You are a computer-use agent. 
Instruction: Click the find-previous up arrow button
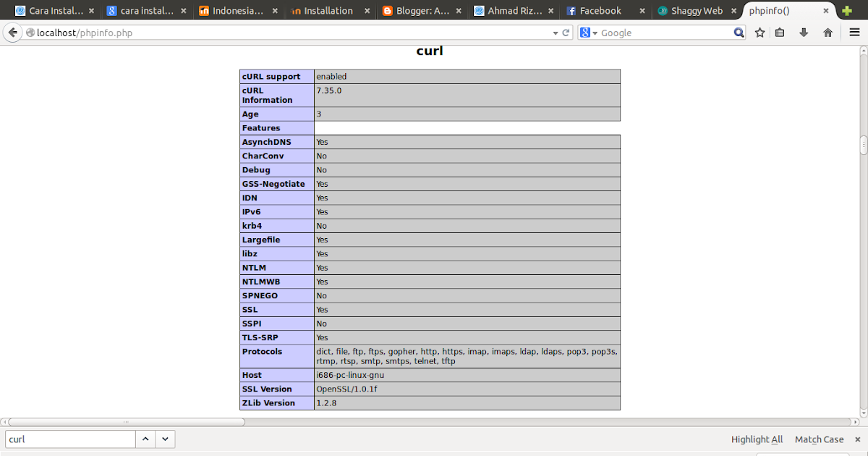point(145,439)
